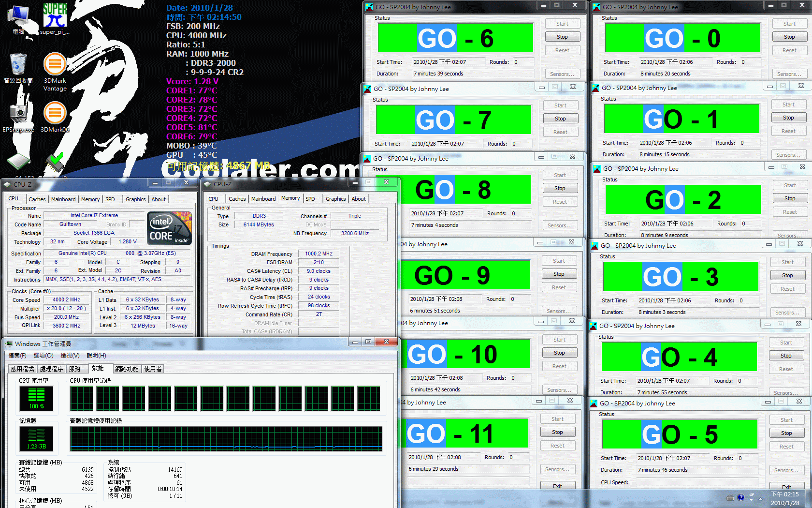Click the Core Speed 4000.2 MHz value
Image resolution: width=812 pixels, height=508 pixels.
tap(67, 300)
